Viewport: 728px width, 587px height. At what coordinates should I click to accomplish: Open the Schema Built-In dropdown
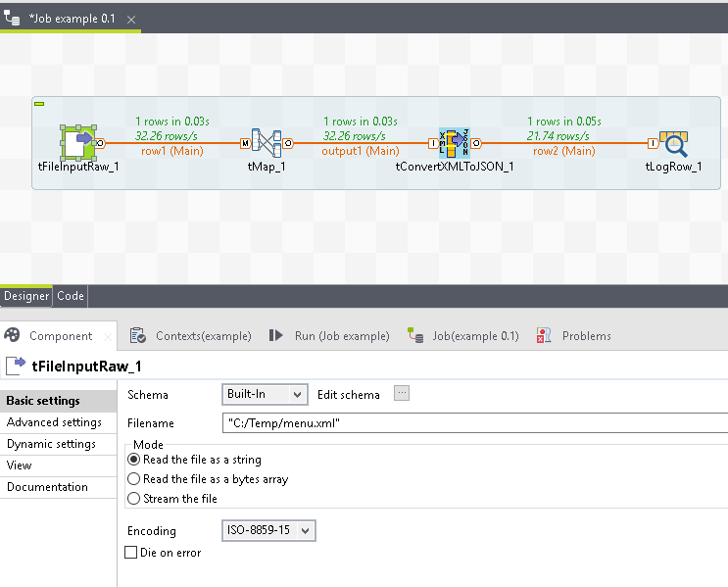coord(265,394)
